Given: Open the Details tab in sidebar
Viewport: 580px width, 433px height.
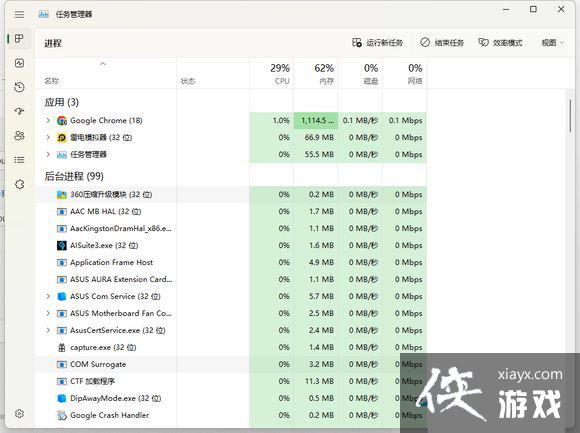Looking at the screenshot, I should tap(19, 160).
